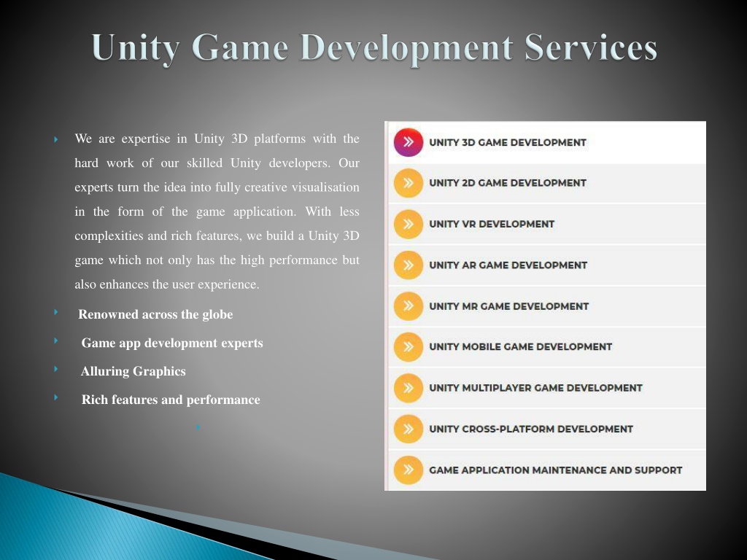This screenshot has width=747, height=560.
Task: Click the 'Alluring Graphics' bullet text
Action: (x=133, y=371)
